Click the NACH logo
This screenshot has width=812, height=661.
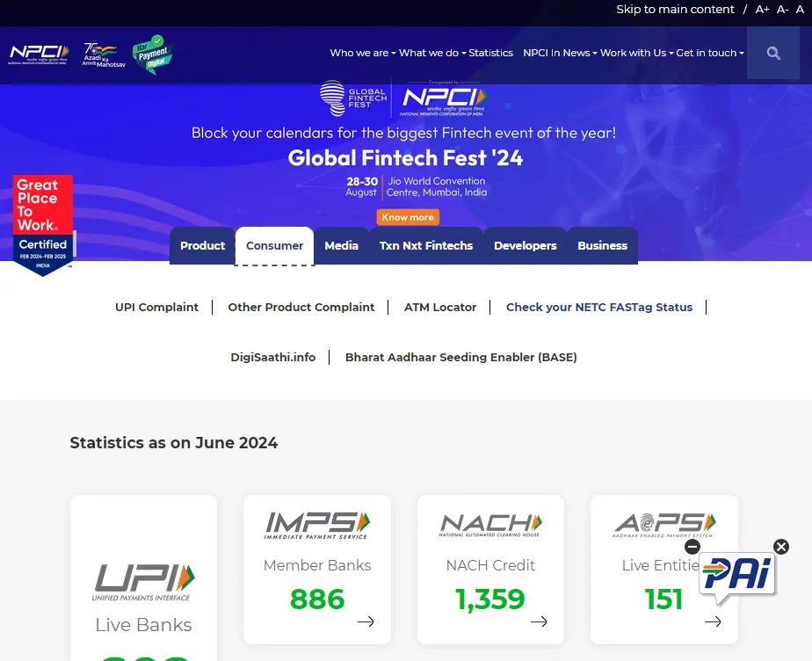490,526
